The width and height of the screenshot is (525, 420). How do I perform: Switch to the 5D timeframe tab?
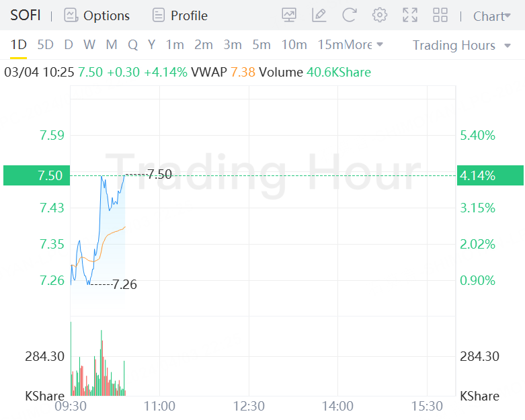pyautogui.click(x=45, y=44)
